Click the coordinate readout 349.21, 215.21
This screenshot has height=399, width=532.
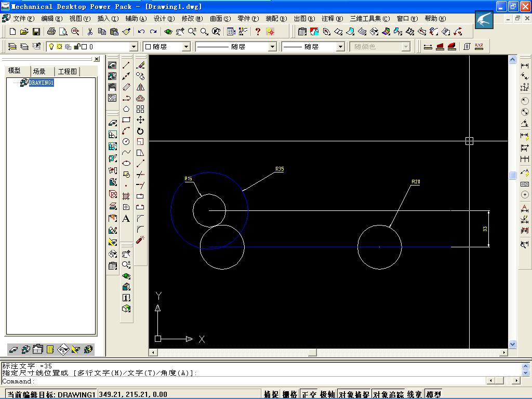coord(133,394)
